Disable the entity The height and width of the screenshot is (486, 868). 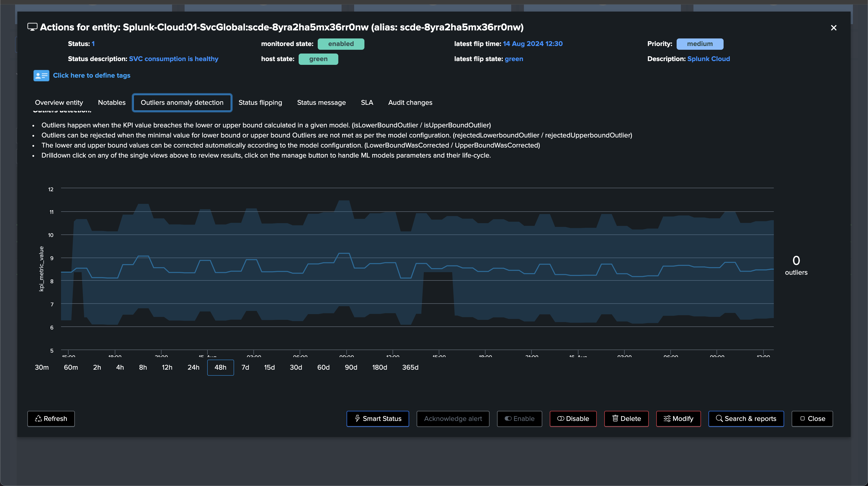(573, 419)
